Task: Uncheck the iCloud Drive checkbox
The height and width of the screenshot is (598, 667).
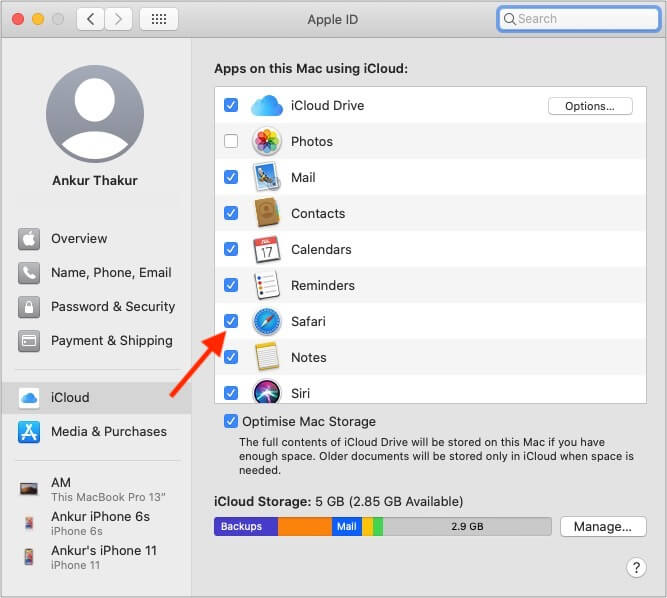Action: 231,105
